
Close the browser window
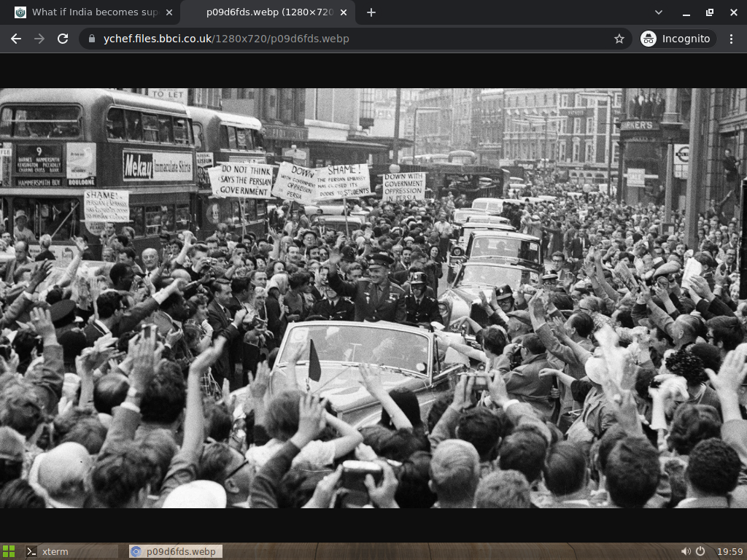tap(734, 12)
